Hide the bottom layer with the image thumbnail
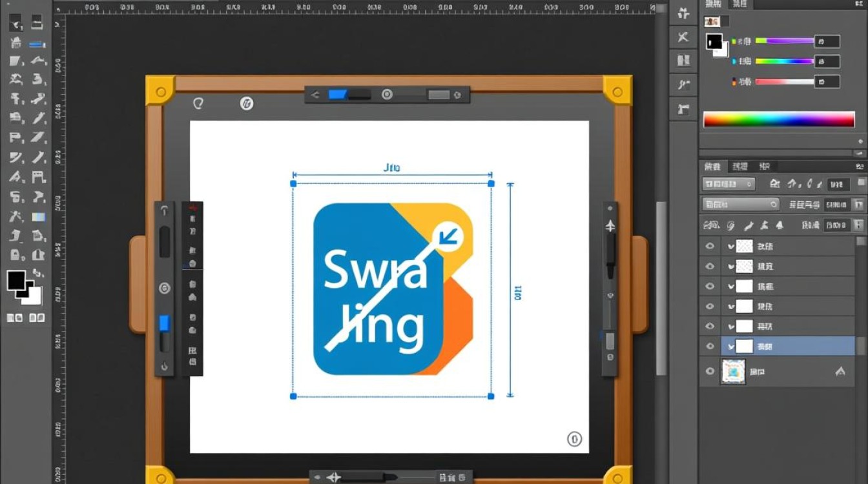 pos(710,372)
